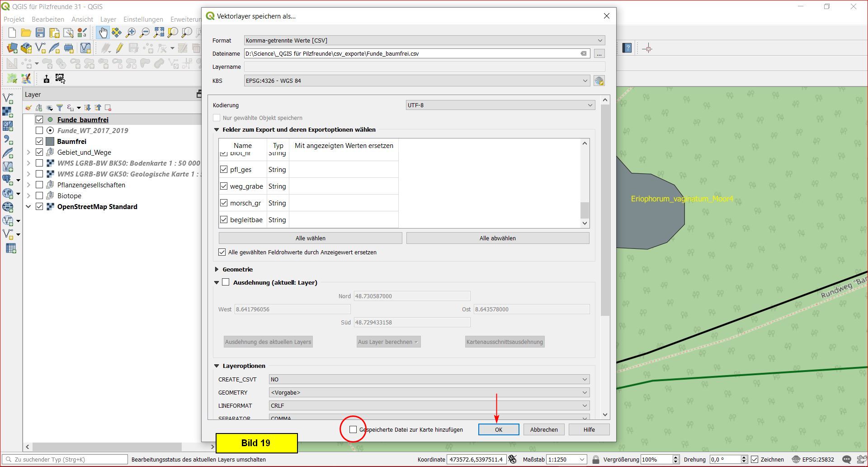Screen dimensions: 868x467
Task: Click the 'Alle abwählen' button
Action: (497, 238)
